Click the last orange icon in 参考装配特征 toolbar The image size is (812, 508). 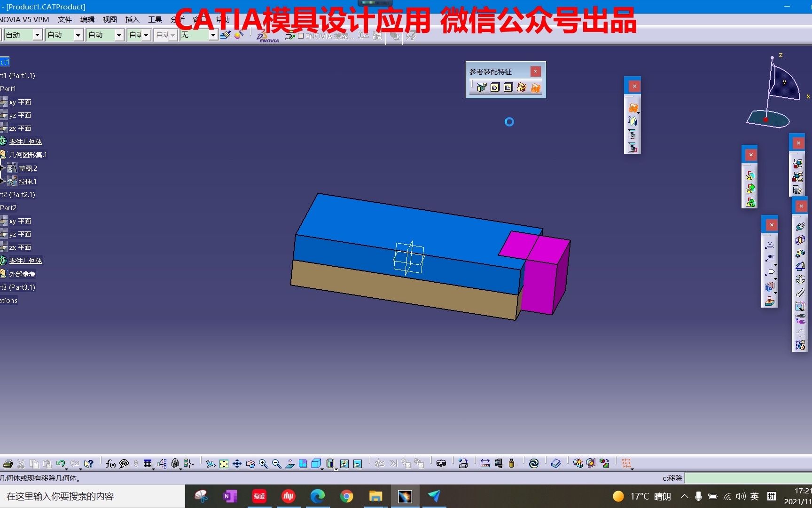click(x=536, y=87)
